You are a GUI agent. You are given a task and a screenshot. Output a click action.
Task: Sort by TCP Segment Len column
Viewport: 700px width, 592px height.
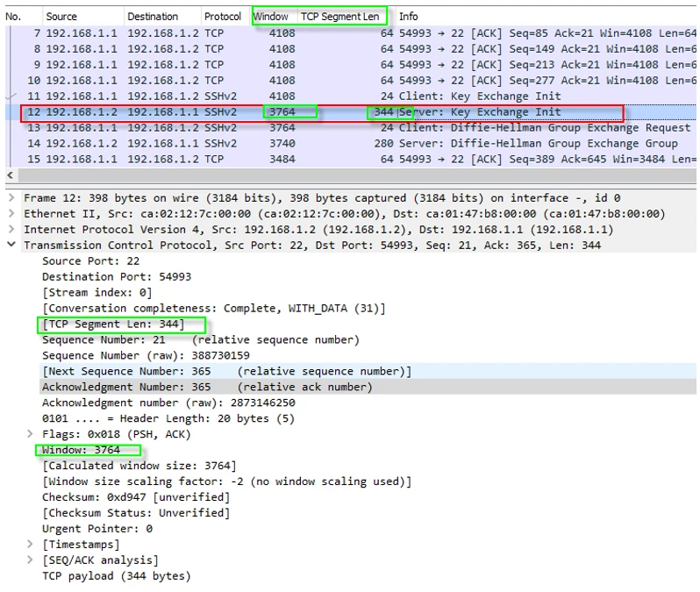pyautogui.click(x=340, y=17)
